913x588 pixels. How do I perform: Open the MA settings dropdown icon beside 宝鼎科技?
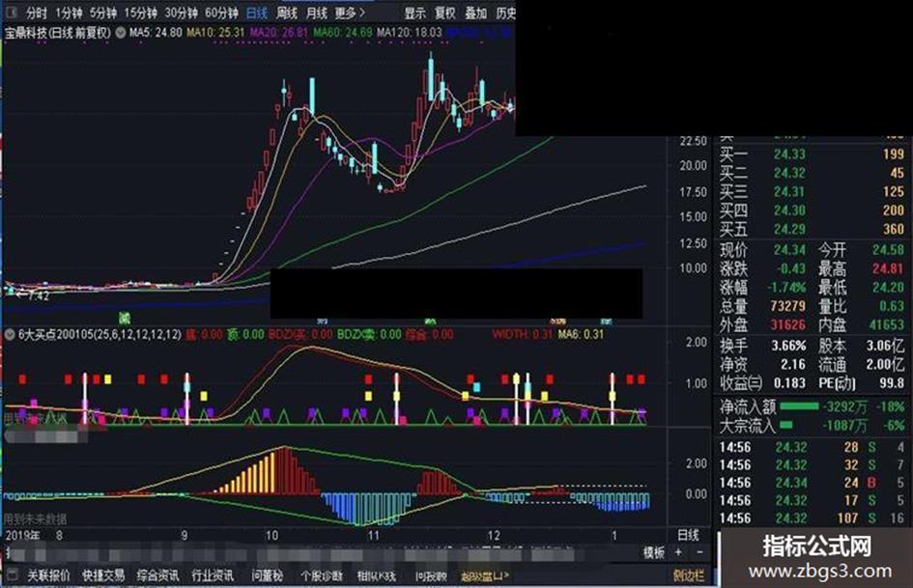coord(121,33)
